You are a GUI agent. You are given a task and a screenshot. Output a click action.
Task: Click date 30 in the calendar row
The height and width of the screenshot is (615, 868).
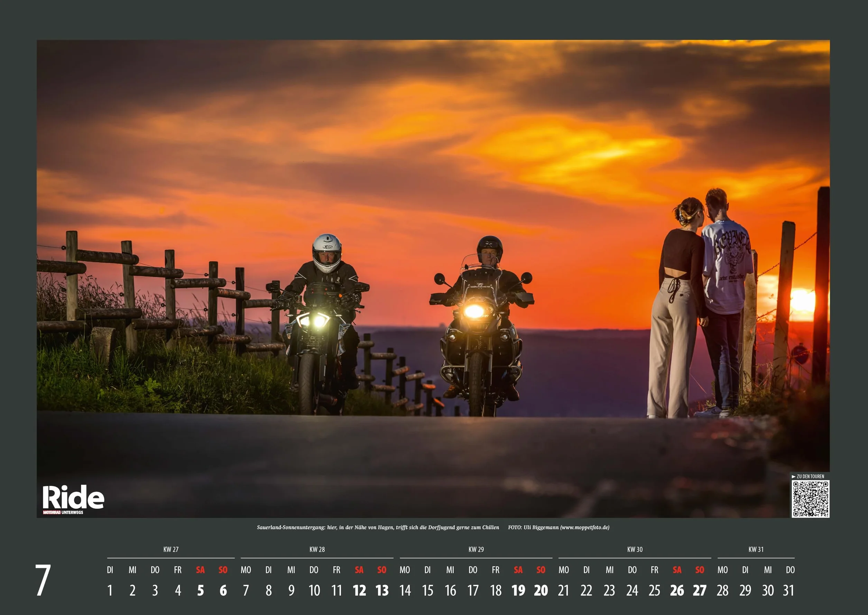[x=768, y=591]
